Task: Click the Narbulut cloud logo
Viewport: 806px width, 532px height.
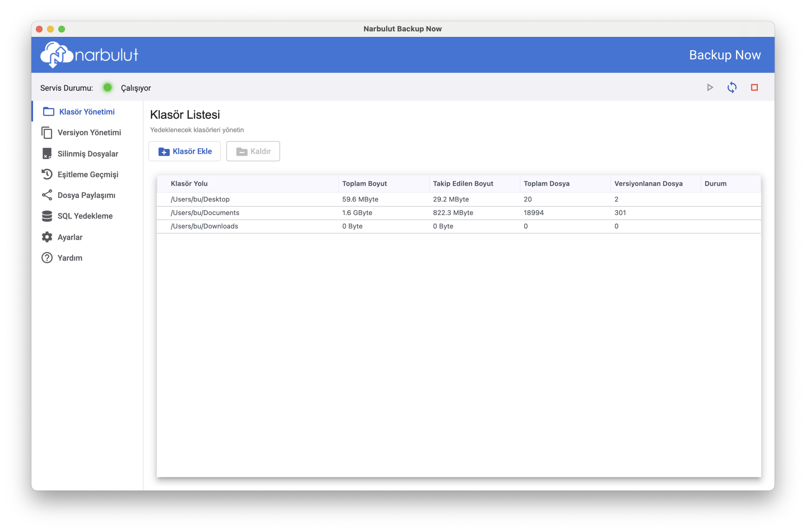Action: point(57,55)
